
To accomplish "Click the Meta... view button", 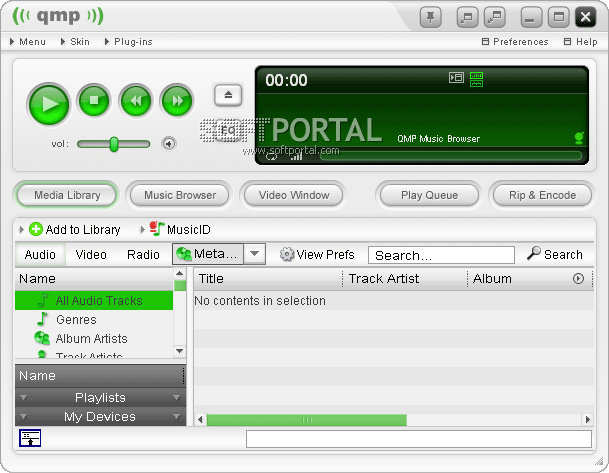I will [208, 254].
